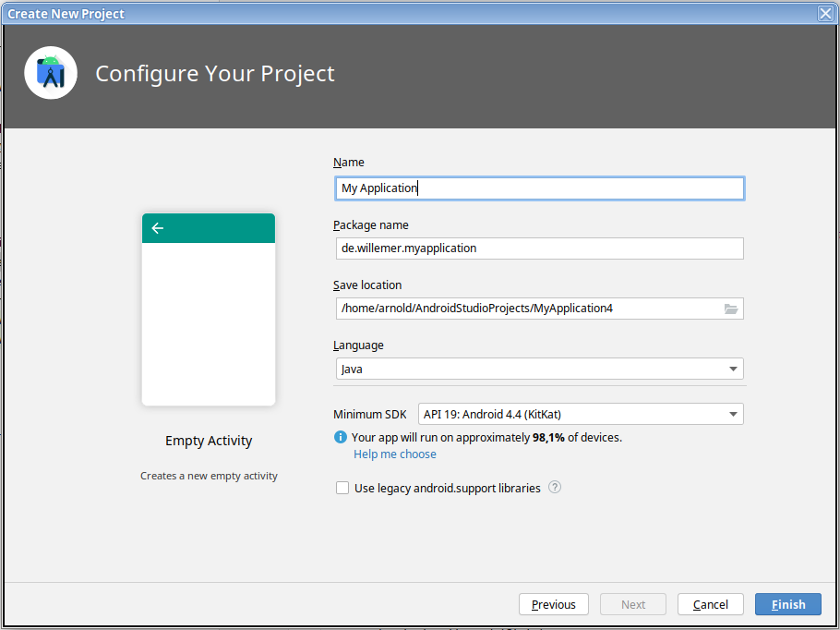Screen dimensions: 840x630
Task: Click the disabled Next button
Action: (633, 604)
